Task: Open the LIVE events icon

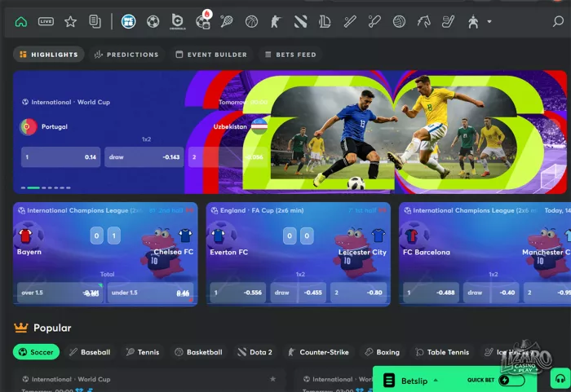Action: (46, 22)
